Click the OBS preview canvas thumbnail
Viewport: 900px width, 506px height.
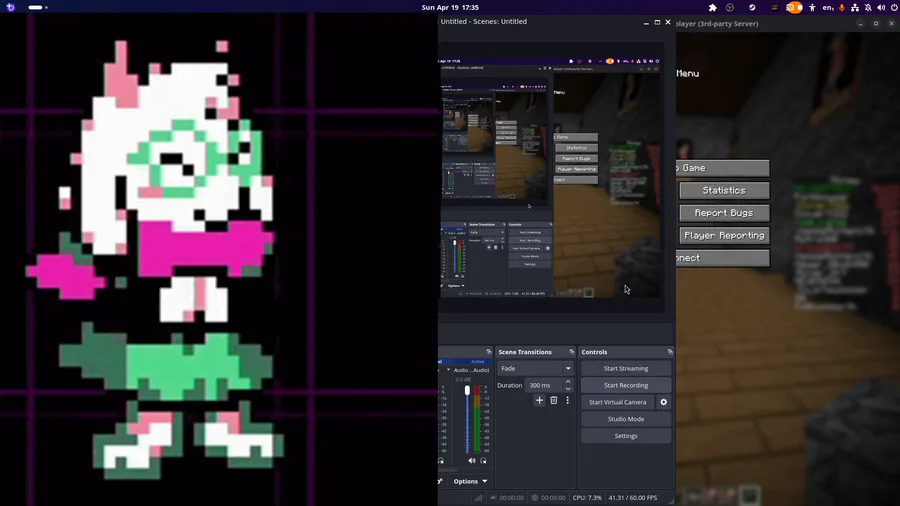(551, 179)
